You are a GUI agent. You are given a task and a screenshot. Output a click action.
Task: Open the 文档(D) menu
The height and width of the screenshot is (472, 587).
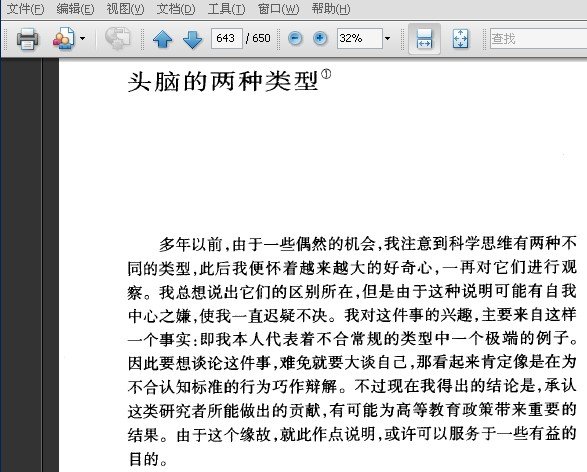(176, 9)
